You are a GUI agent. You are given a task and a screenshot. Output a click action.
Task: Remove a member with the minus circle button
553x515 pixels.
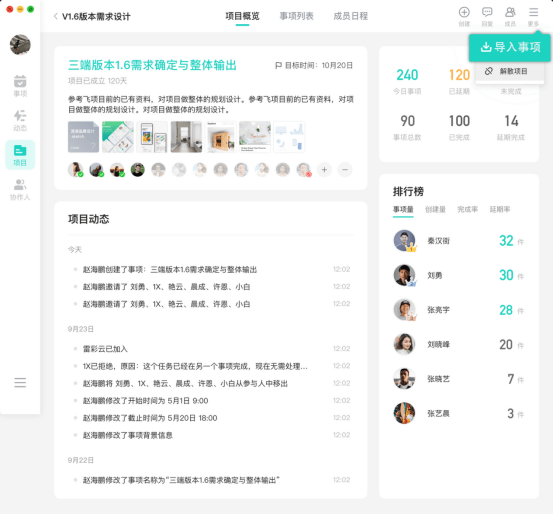click(345, 170)
